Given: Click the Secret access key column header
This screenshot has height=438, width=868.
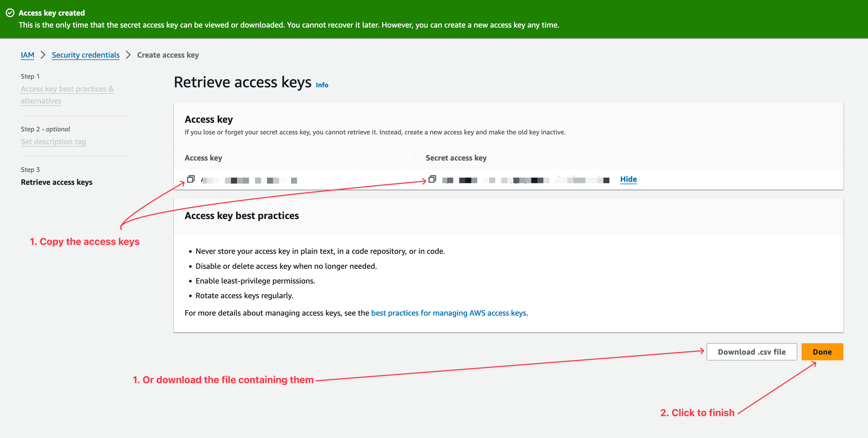Looking at the screenshot, I should coord(456,158).
